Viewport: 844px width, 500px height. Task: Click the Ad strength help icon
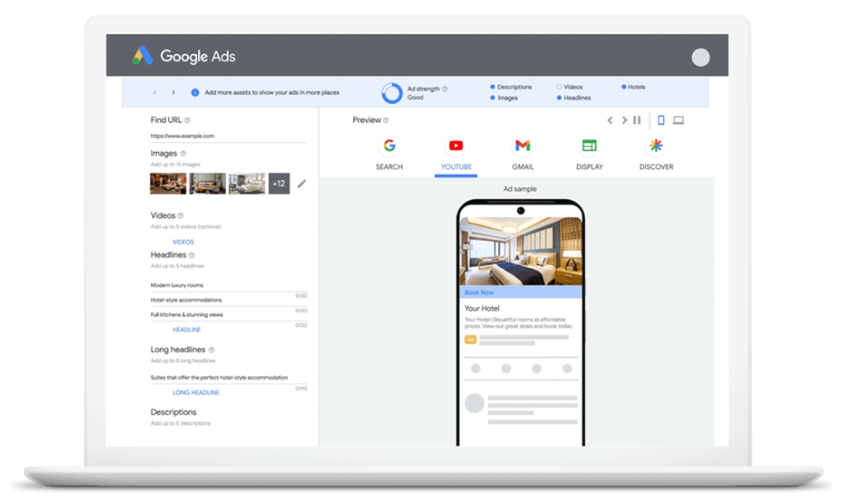click(x=445, y=88)
